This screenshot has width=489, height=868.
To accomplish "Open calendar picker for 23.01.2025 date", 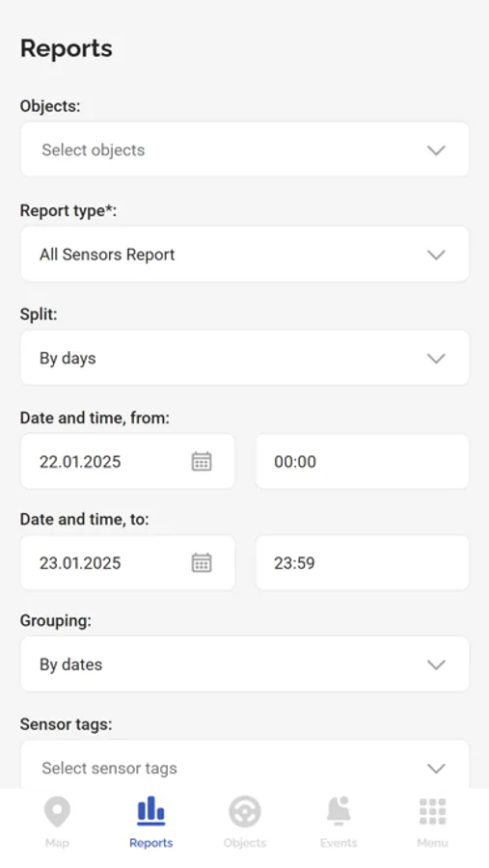I will tap(202, 562).
